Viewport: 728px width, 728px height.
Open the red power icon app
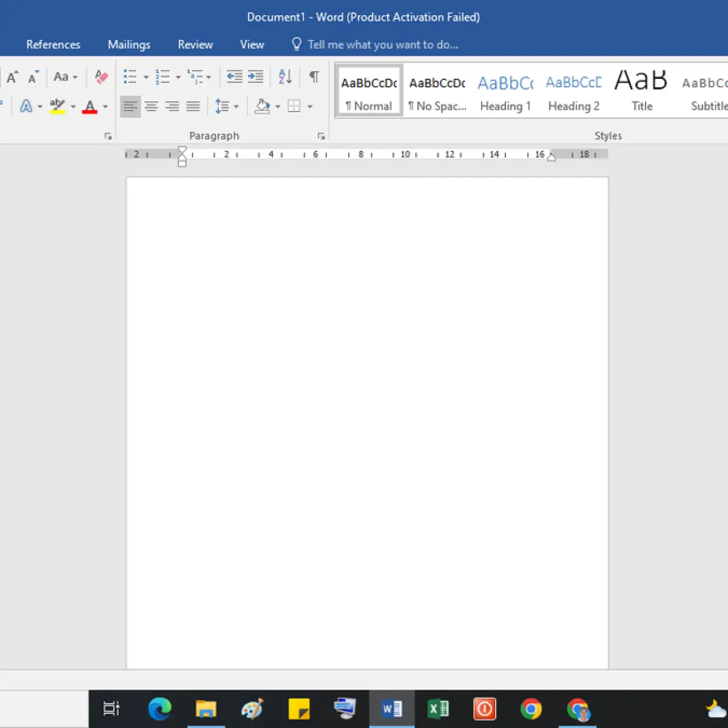tap(485, 709)
